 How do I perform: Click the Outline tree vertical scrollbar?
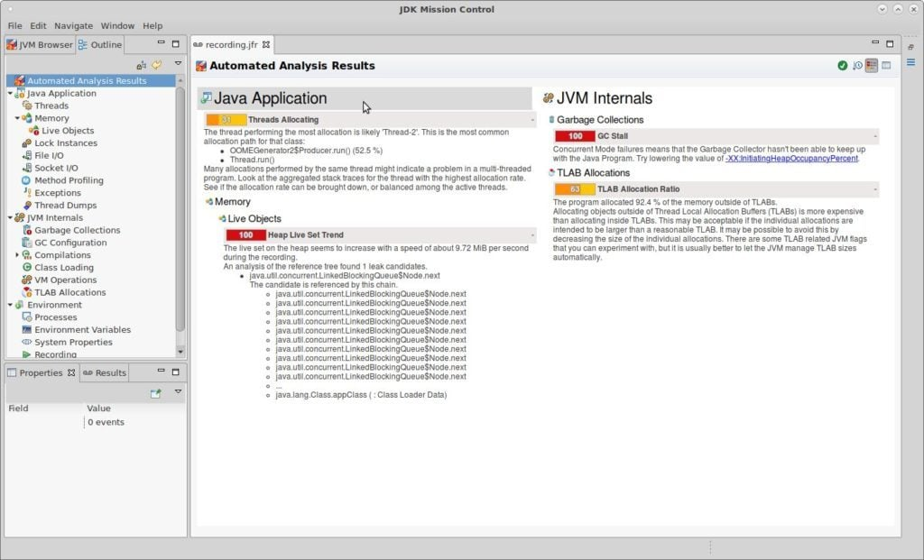pos(180,209)
